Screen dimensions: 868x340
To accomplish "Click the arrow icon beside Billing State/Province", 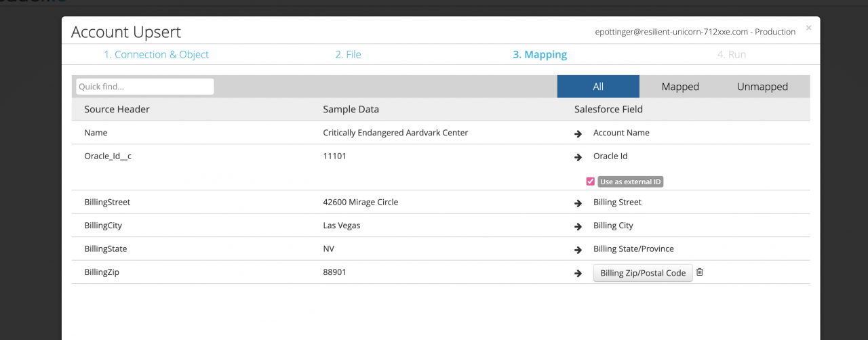I will [x=578, y=250].
